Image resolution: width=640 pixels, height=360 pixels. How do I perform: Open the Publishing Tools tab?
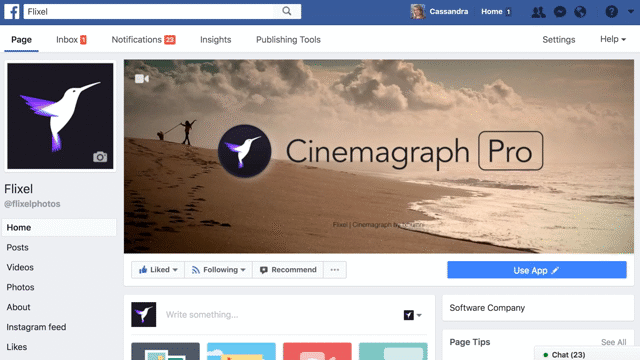click(x=288, y=40)
